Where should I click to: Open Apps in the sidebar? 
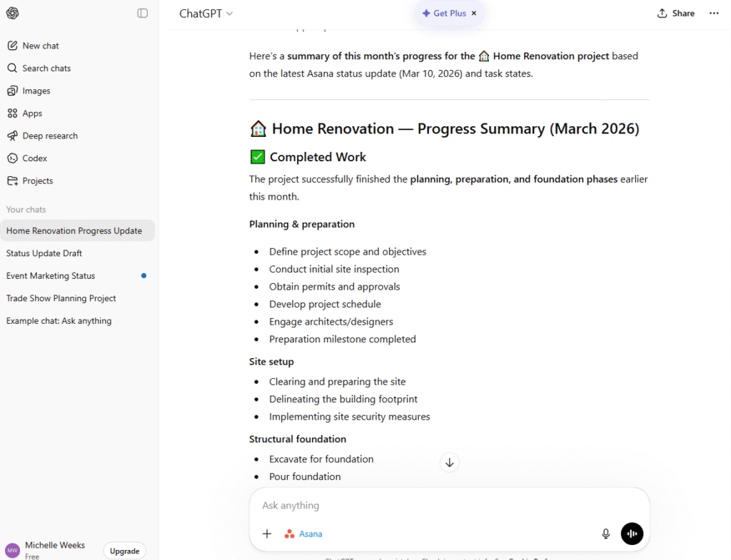[32, 113]
